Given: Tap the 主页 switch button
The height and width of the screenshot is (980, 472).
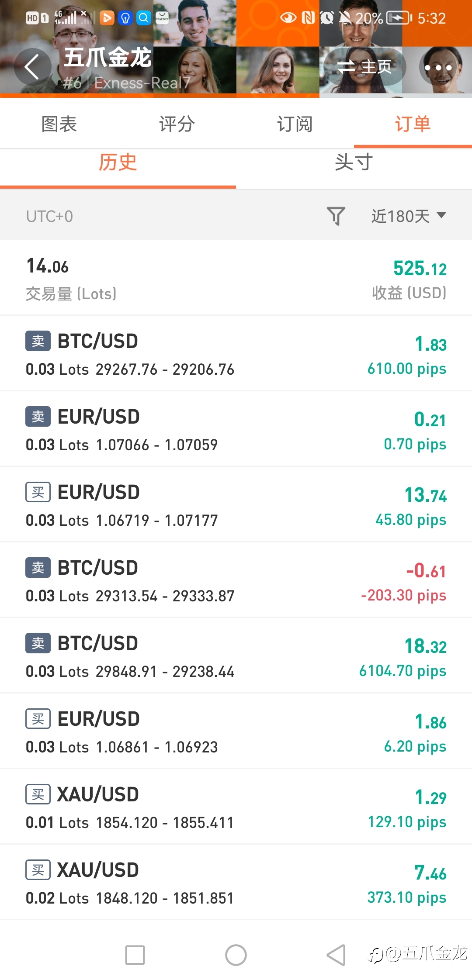Looking at the screenshot, I should (364, 67).
